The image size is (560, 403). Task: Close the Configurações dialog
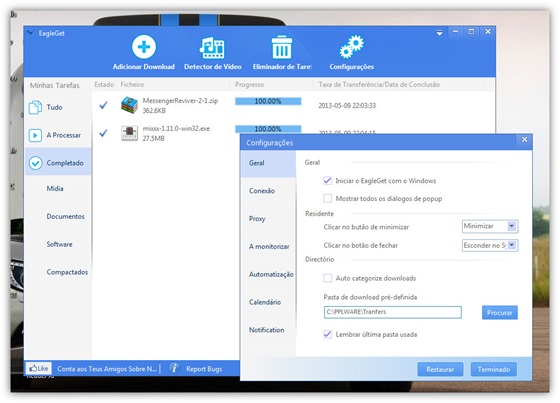tap(524, 140)
